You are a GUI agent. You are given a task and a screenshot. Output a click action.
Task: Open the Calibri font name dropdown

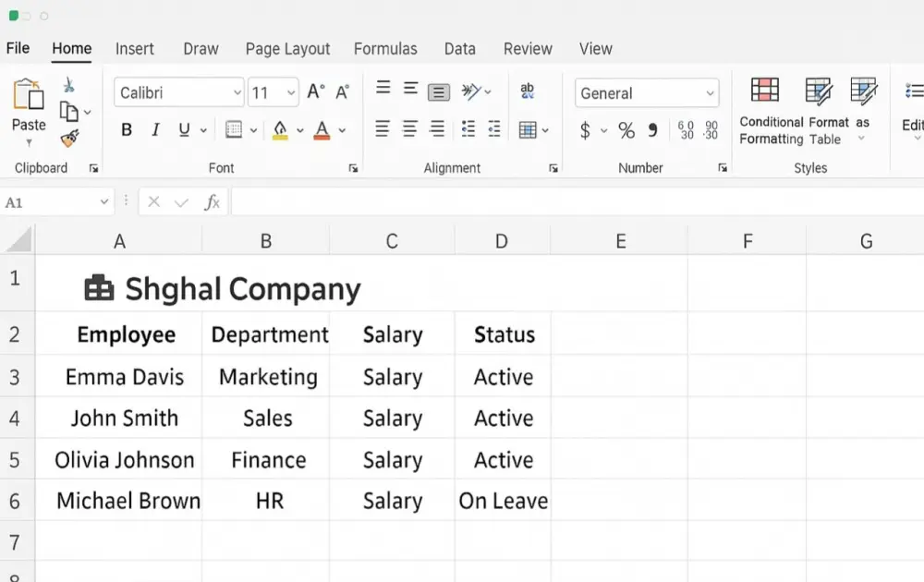click(235, 92)
